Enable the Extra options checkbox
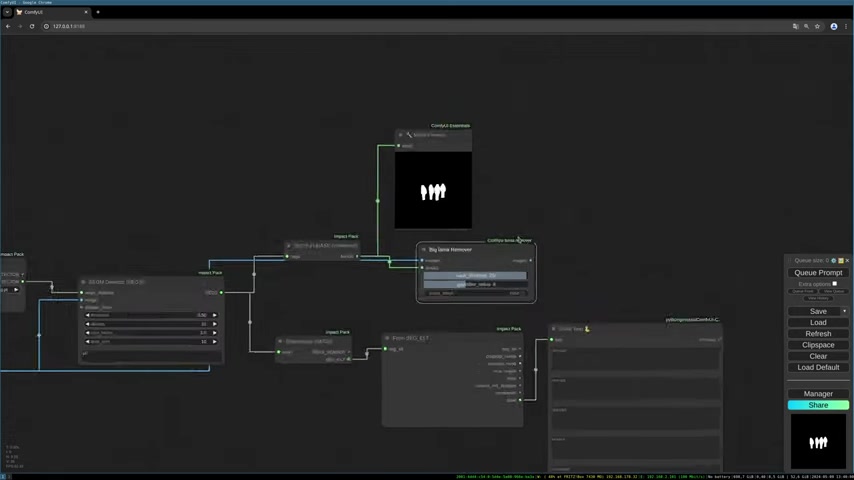854x480 pixels. point(834,284)
